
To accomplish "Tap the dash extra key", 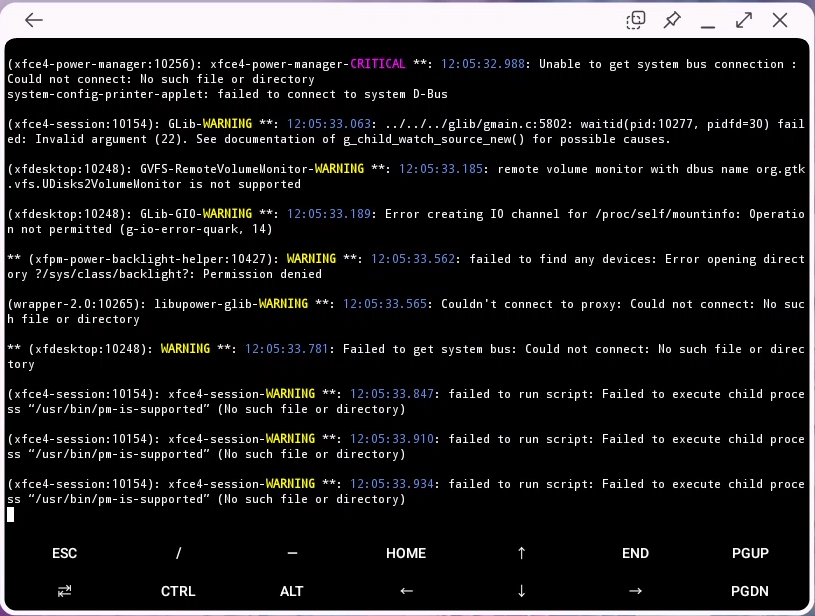I will [x=292, y=553].
